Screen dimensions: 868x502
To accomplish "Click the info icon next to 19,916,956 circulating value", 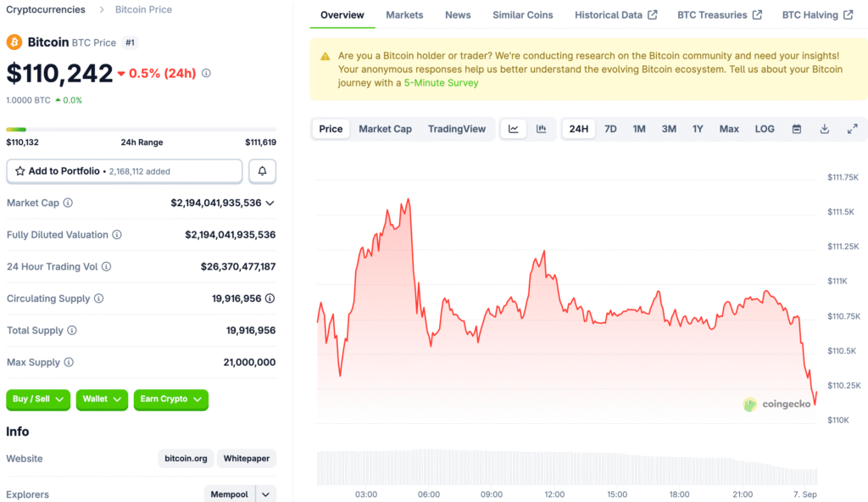I will pos(270,298).
